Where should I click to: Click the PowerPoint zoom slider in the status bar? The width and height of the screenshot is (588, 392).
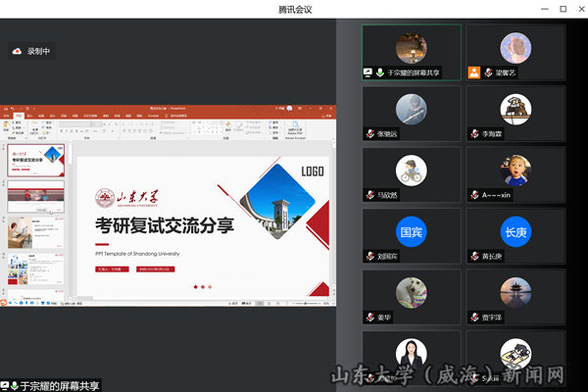[305, 303]
